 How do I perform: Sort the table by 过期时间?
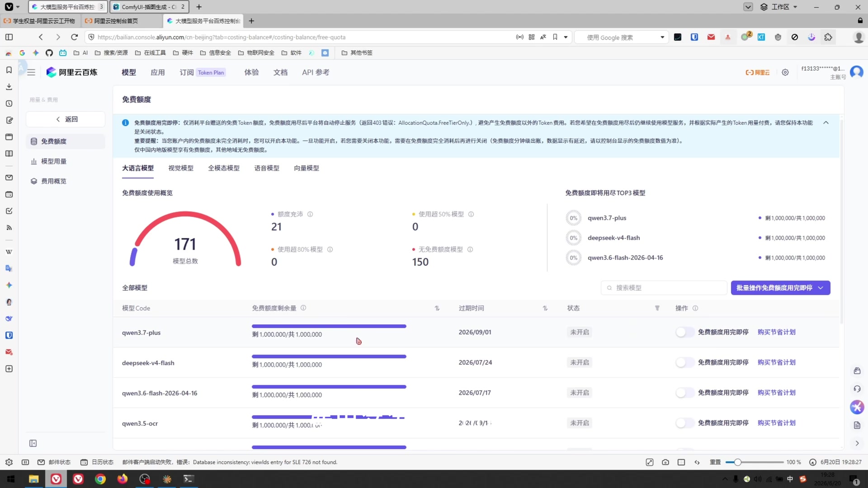pyautogui.click(x=545, y=308)
